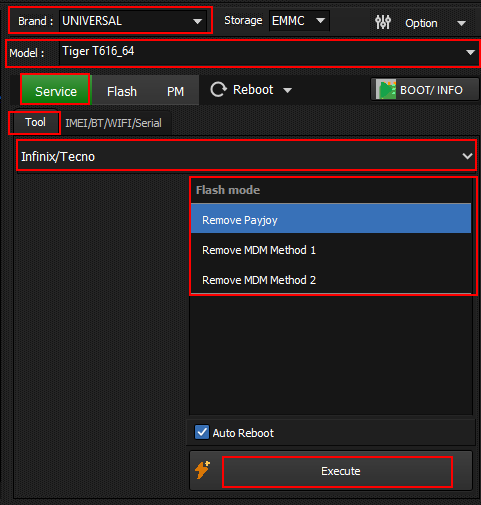Click the Reboot circular arrow icon
The height and width of the screenshot is (505, 481).
tap(218, 90)
